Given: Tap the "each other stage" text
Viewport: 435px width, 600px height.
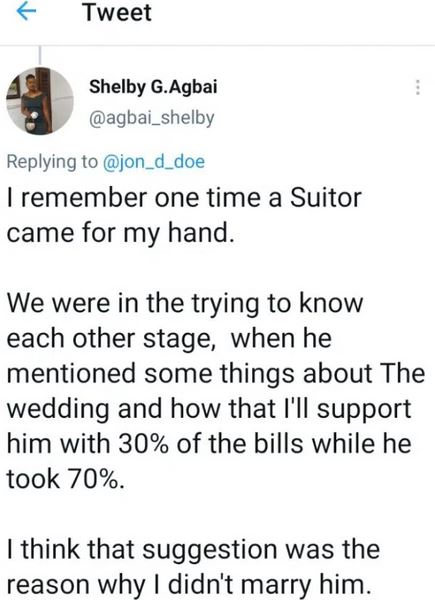Looking at the screenshot, I should [x=109, y=339].
